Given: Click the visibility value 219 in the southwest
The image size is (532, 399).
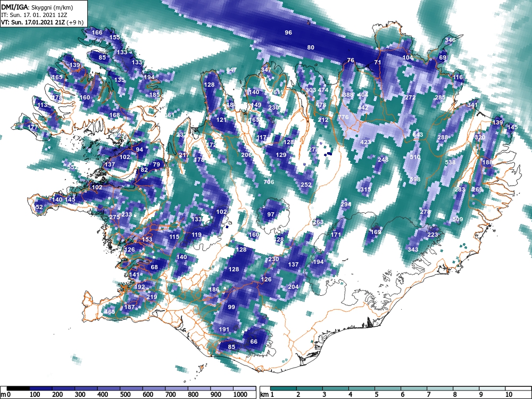Looking at the screenshot, I should pyautogui.click(x=152, y=297).
